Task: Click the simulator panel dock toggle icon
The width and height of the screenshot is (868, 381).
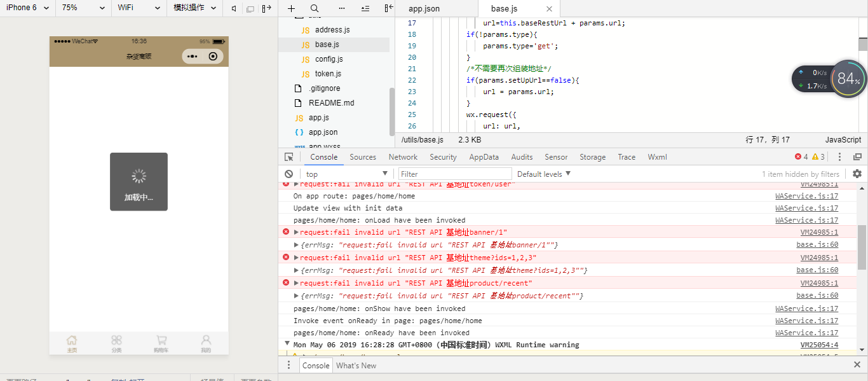Action: pyautogui.click(x=267, y=8)
